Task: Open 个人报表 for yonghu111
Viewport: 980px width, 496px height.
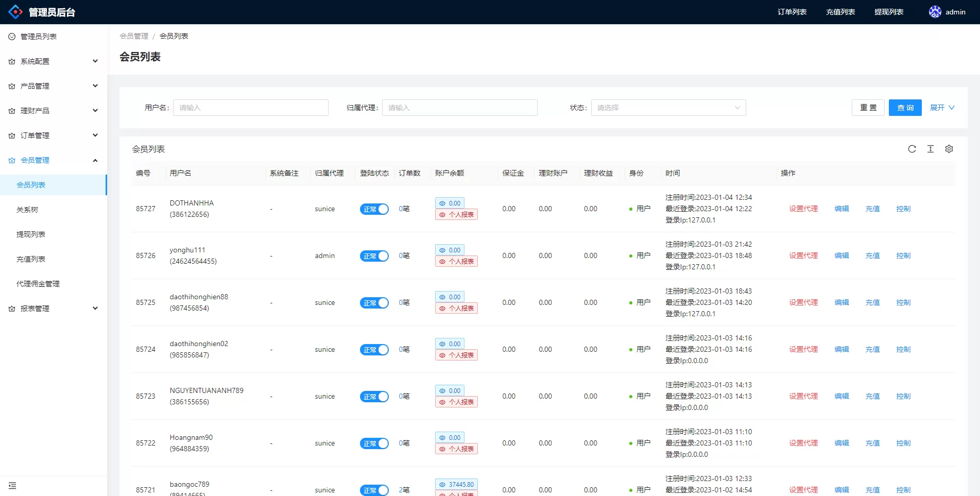Action: pyautogui.click(x=456, y=262)
